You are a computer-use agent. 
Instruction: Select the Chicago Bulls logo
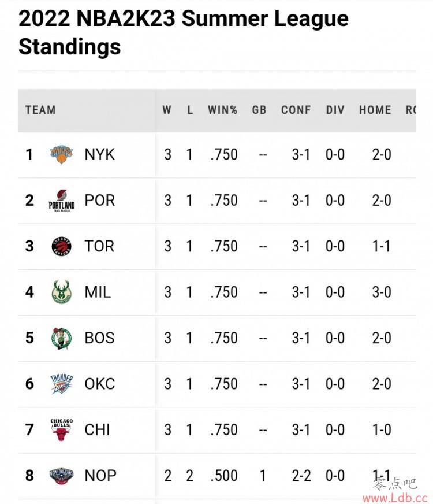[61, 430]
